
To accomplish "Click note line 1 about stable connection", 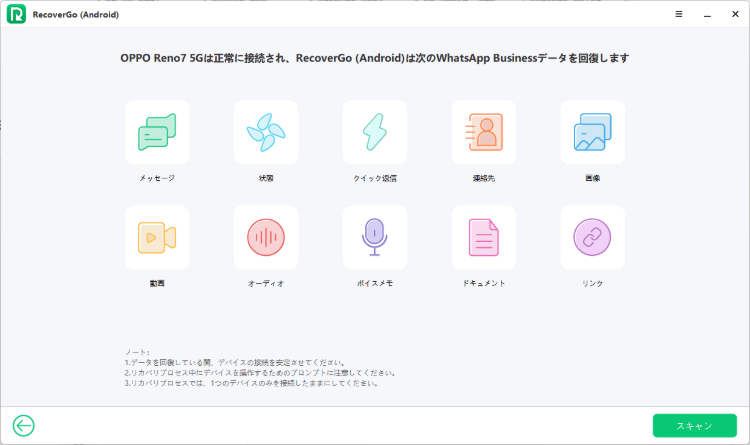I will click(x=235, y=363).
